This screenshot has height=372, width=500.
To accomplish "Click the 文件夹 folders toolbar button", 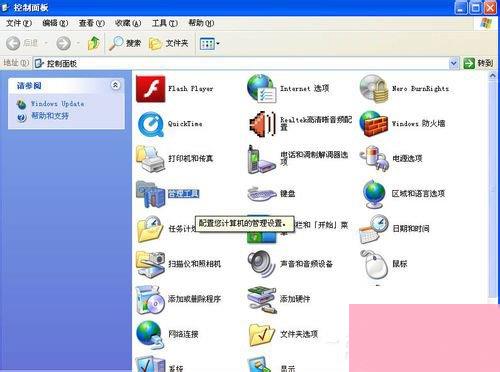I will 169,43.
